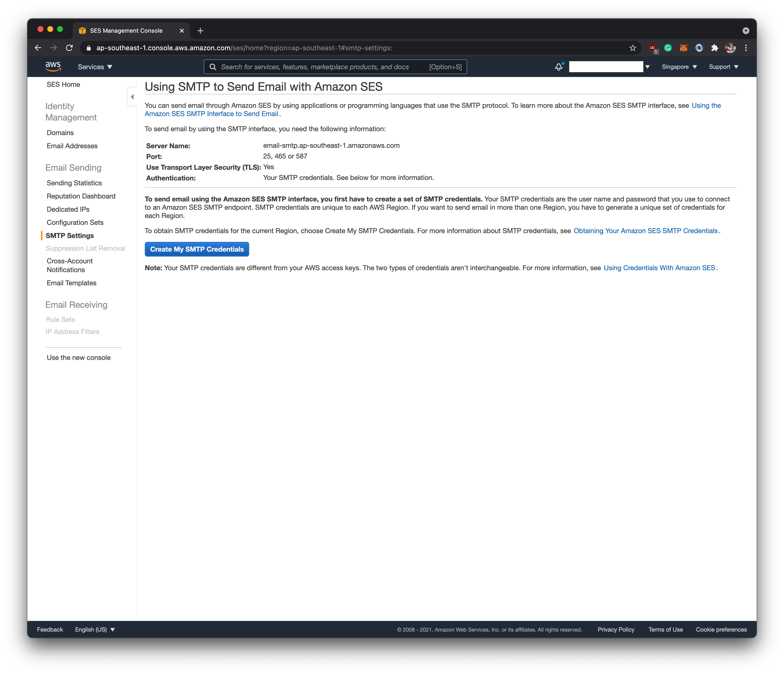Screen dimensions: 784x674
Task: Open Domains in the sidebar
Action: point(60,133)
